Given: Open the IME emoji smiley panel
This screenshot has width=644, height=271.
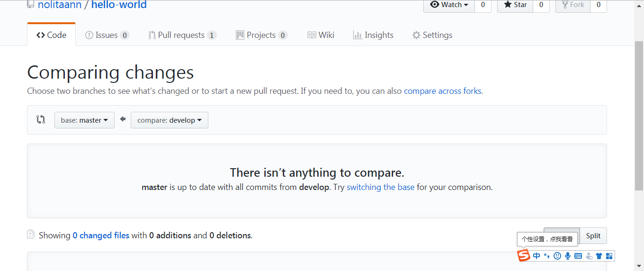Looking at the screenshot, I should [557, 256].
